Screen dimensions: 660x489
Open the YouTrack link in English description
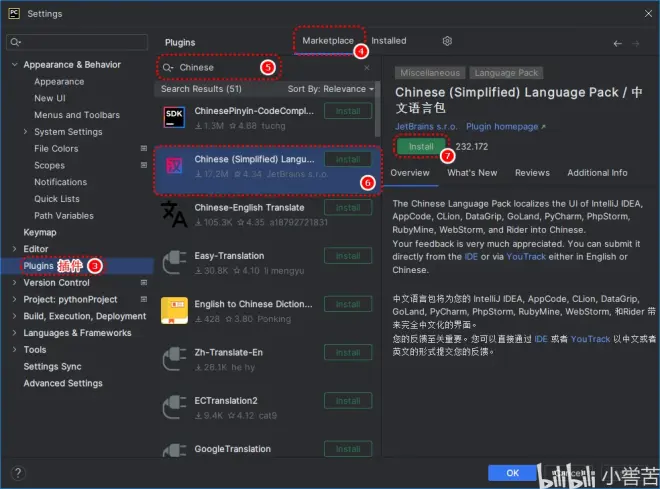click(526, 257)
